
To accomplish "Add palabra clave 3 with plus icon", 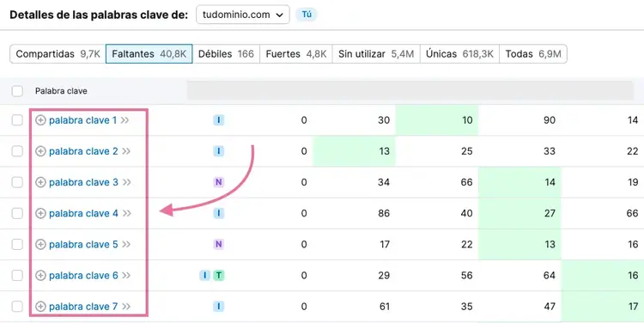I will 40,182.
